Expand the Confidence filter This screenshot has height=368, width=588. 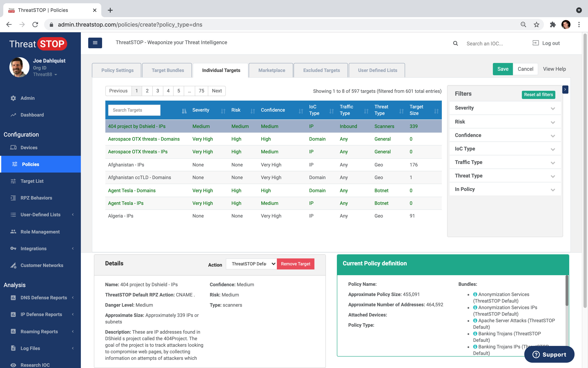[505, 135]
